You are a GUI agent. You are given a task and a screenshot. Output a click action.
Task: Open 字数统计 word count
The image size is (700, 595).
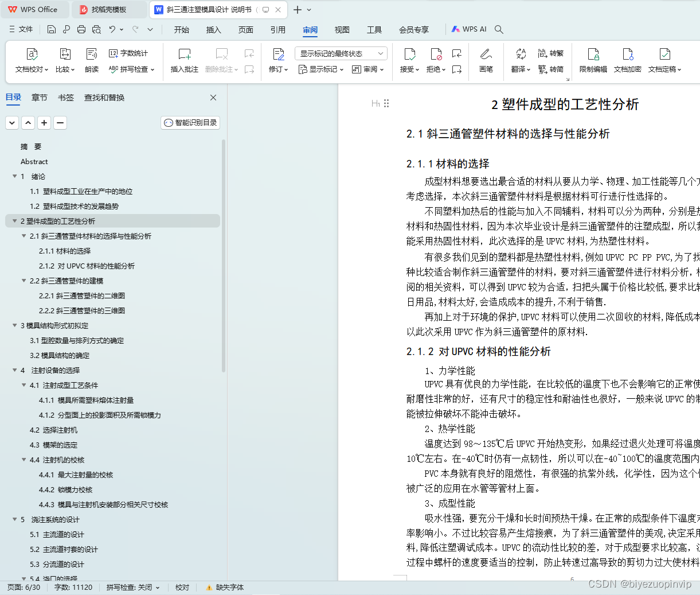[128, 53]
